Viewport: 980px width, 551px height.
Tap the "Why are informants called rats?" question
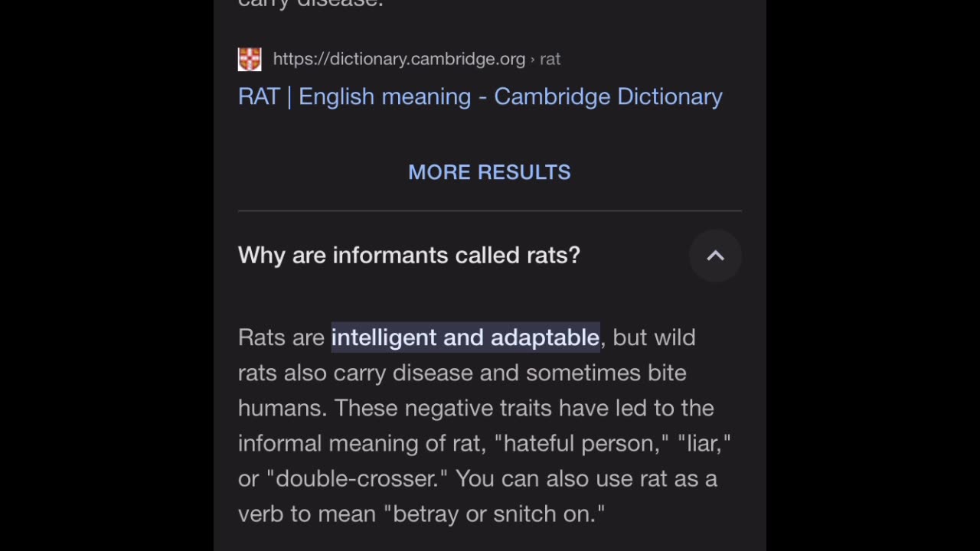pos(409,256)
